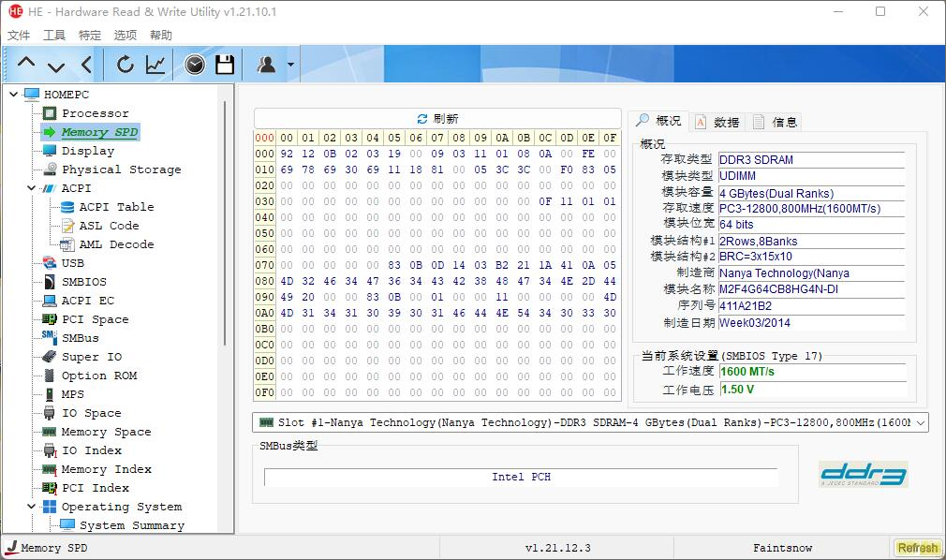Select SMBus in the tree

tap(80, 338)
